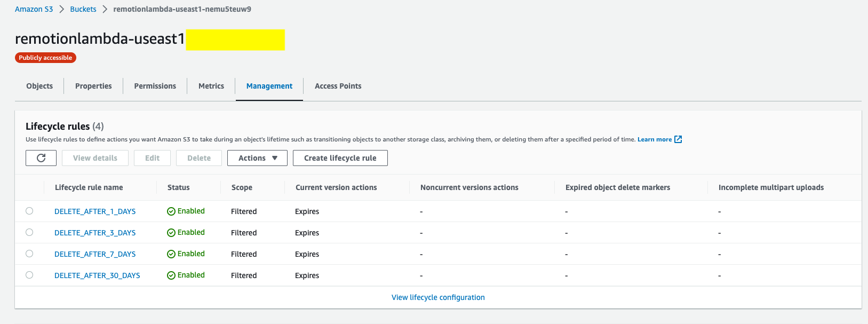This screenshot has height=324, width=868.
Task: Open the View lifecycle configuration link
Action: (438, 297)
